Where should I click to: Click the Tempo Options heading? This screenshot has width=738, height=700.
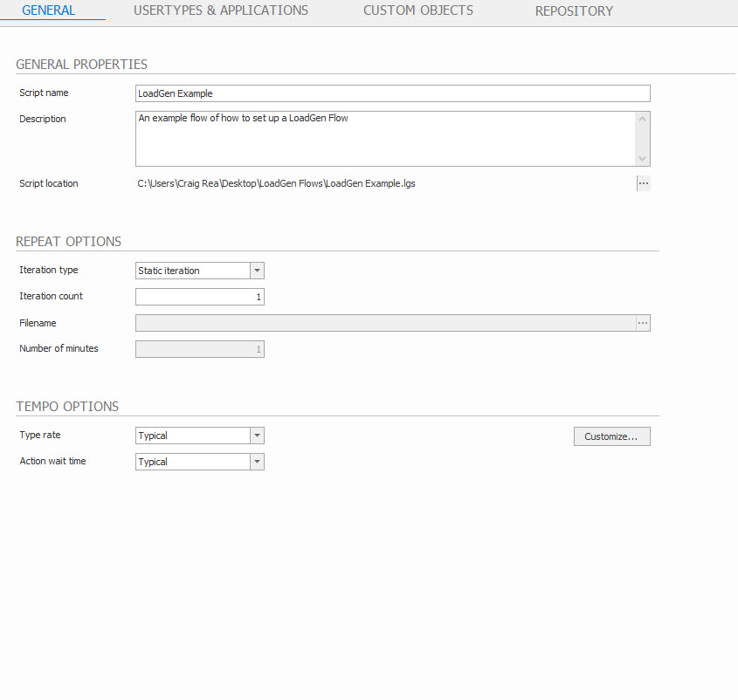pyautogui.click(x=67, y=407)
